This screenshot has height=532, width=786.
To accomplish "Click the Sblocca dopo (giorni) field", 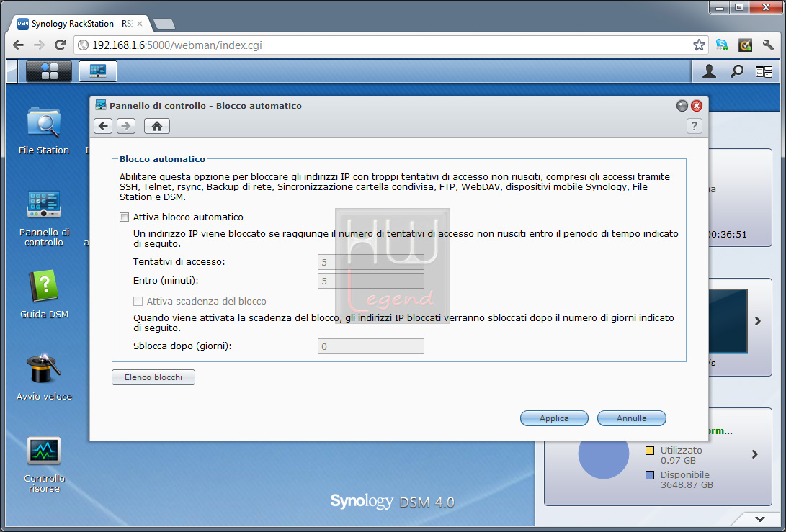I will pyautogui.click(x=371, y=346).
